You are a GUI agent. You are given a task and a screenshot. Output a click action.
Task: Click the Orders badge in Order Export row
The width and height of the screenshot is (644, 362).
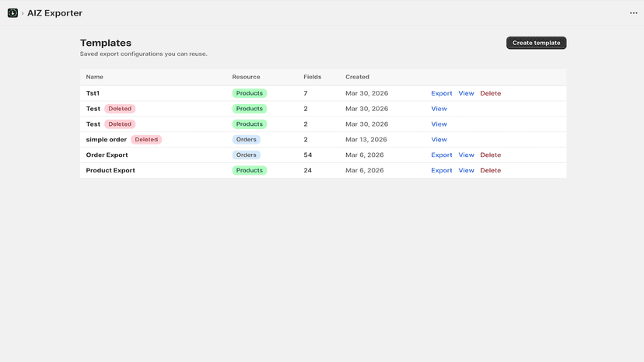(x=246, y=155)
